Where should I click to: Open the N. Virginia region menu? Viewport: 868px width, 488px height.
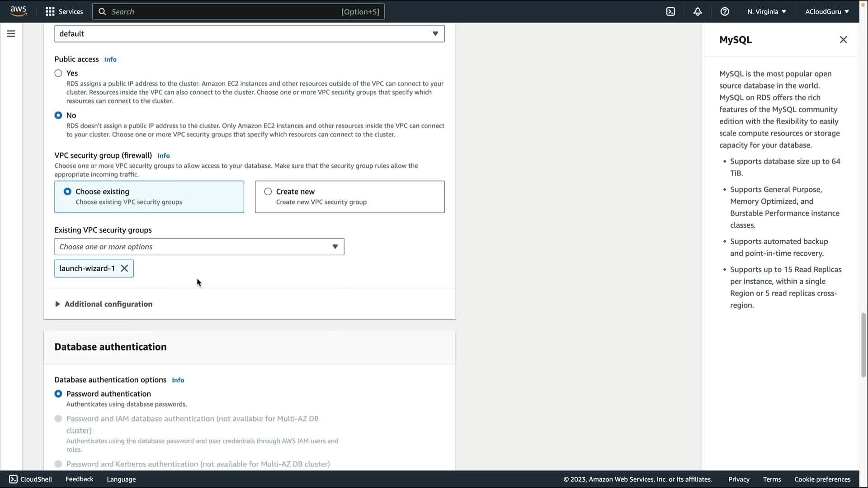click(x=767, y=12)
